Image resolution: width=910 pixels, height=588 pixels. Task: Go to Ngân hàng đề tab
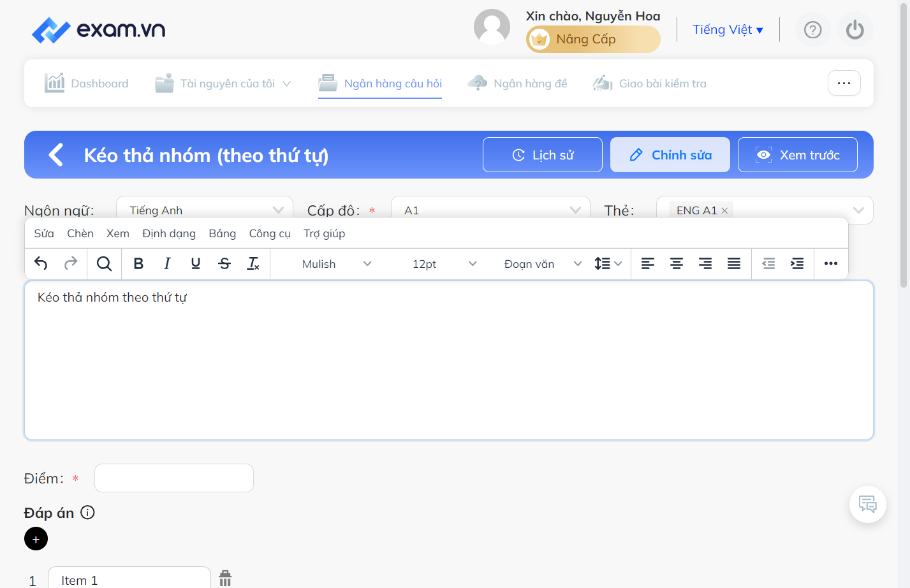[x=517, y=84]
